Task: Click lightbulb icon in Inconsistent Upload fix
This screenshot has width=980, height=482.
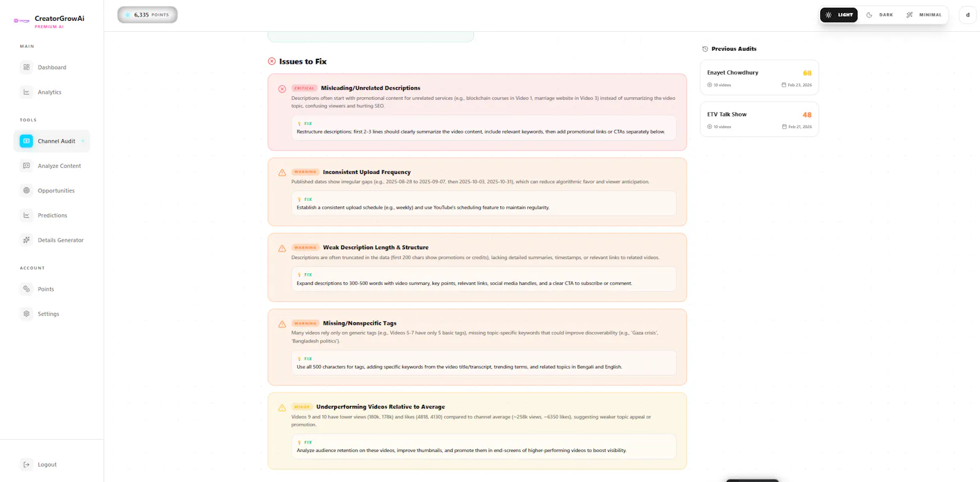Action: pos(300,200)
